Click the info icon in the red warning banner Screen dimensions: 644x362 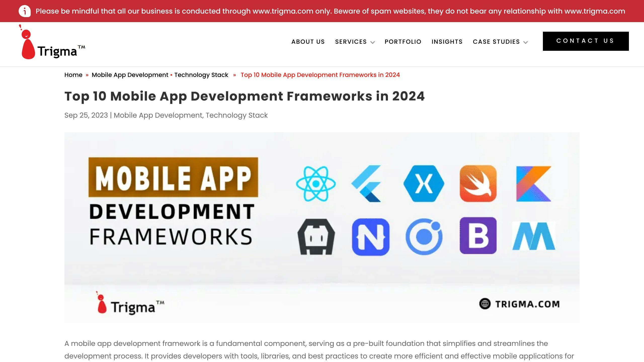[25, 11]
